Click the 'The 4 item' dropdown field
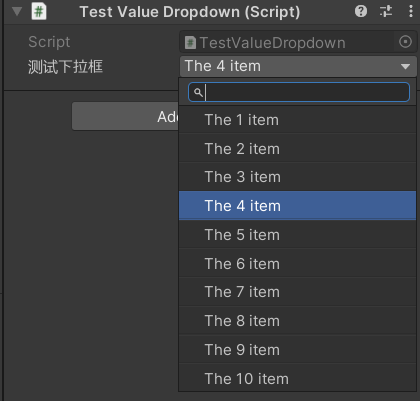 pyautogui.click(x=298, y=66)
